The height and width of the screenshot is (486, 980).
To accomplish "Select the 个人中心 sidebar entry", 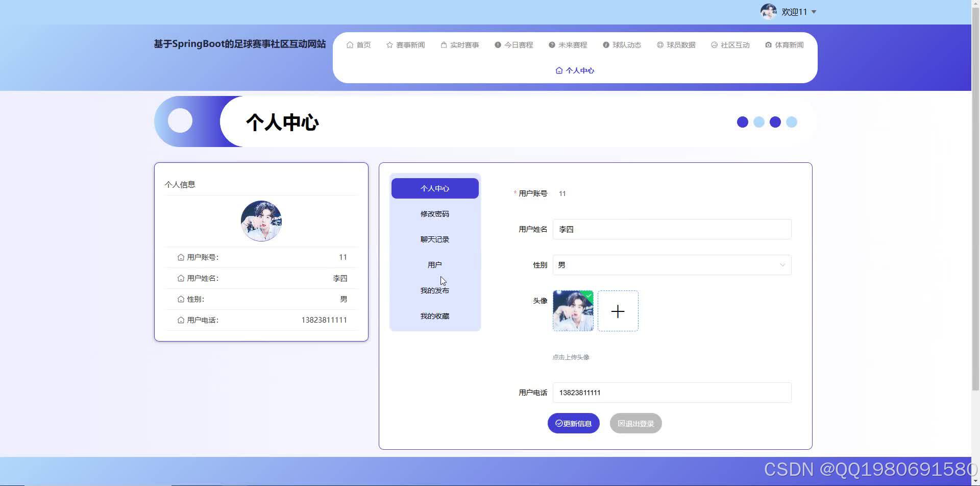I will pyautogui.click(x=434, y=188).
